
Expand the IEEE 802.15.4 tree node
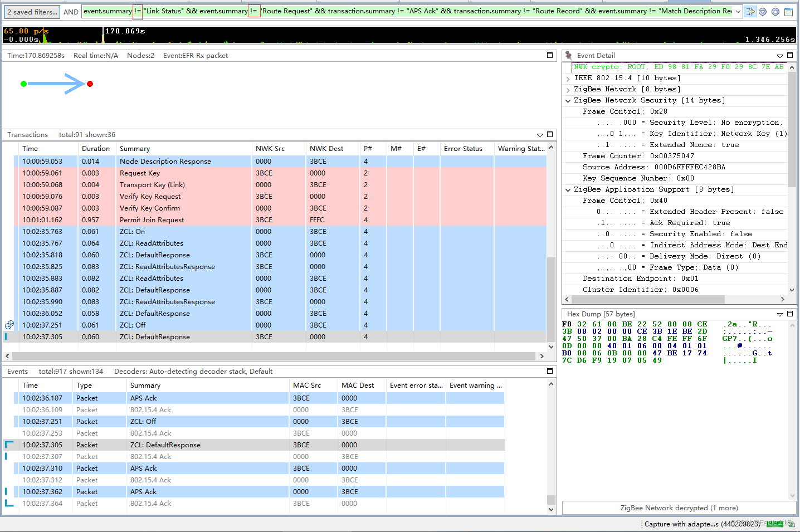[568, 79]
